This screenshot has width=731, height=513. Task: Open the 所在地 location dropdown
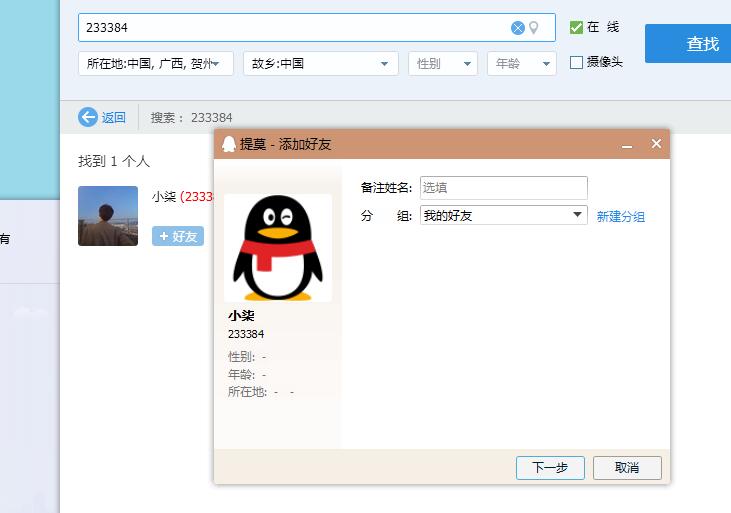click(x=156, y=64)
